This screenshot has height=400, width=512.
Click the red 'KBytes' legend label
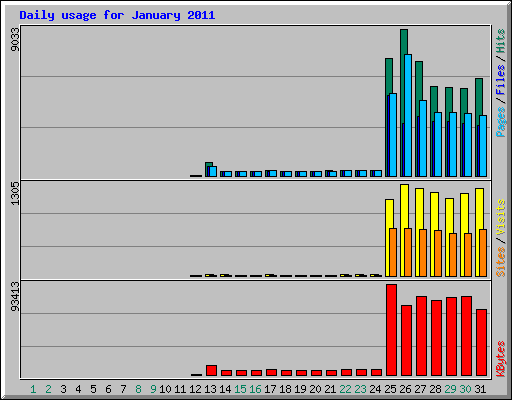tap(500, 359)
